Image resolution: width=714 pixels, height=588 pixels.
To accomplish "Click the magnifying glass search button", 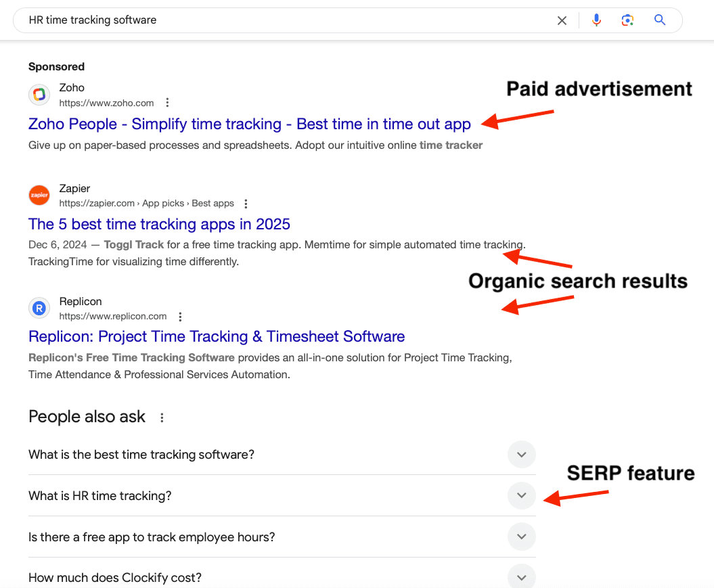I will (660, 20).
